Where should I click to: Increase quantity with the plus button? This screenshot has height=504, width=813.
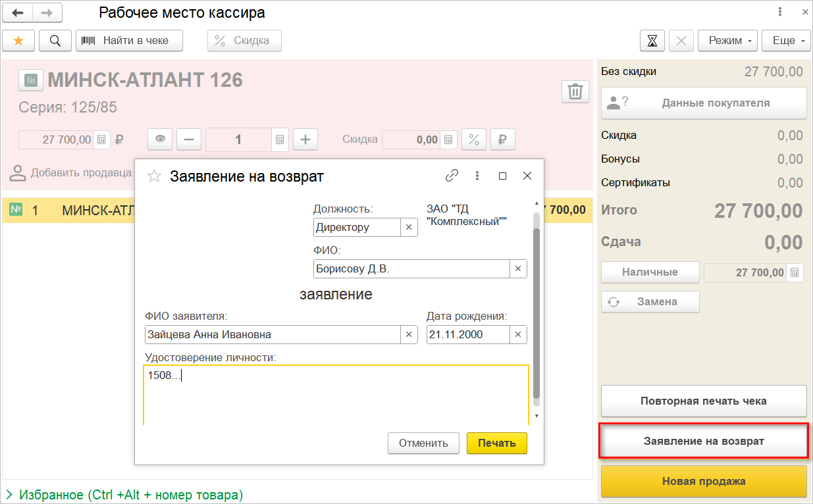pyautogui.click(x=305, y=139)
